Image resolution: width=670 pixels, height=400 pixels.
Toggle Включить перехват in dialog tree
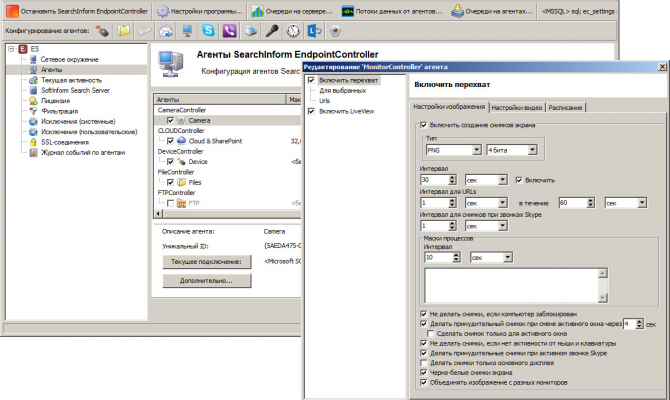pyautogui.click(x=311, y=80)
